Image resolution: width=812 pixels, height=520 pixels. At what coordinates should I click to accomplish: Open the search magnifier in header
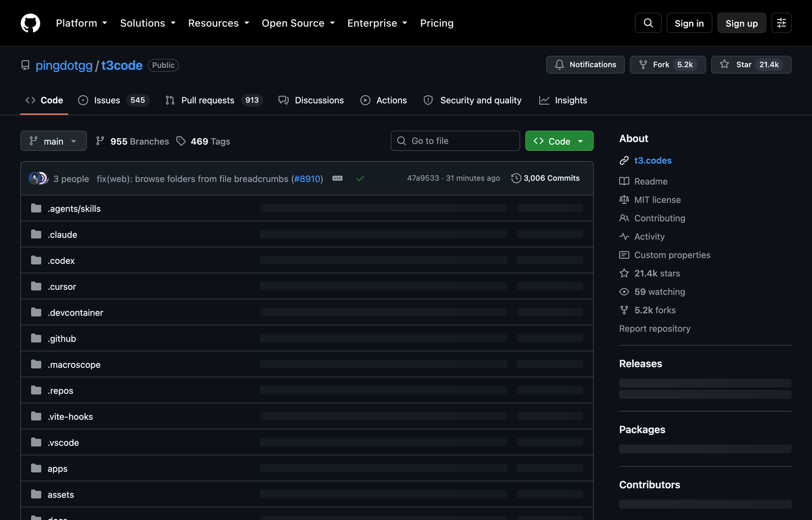648,23
